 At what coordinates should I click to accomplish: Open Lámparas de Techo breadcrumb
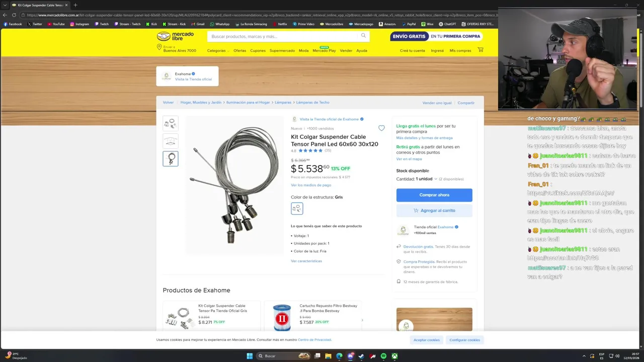312,102
